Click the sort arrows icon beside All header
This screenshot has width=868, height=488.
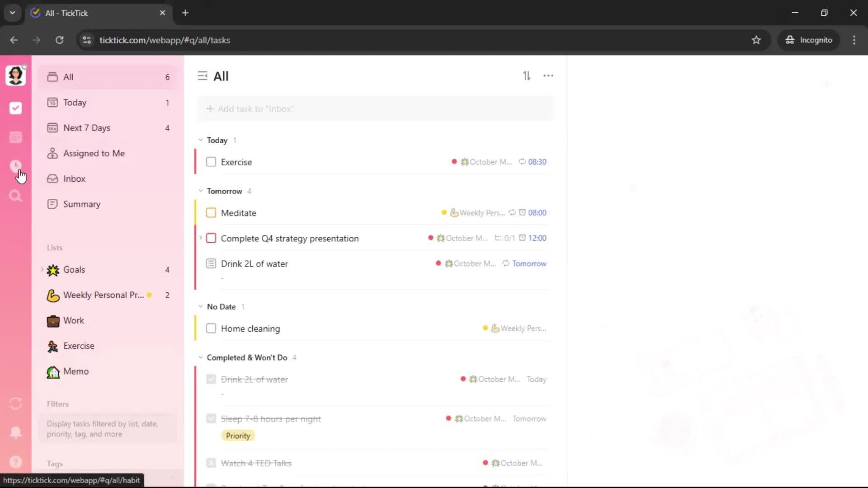click(527, 76)
